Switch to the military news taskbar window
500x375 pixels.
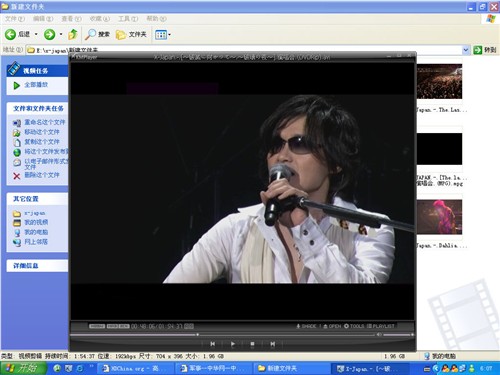tap(213, 368)
